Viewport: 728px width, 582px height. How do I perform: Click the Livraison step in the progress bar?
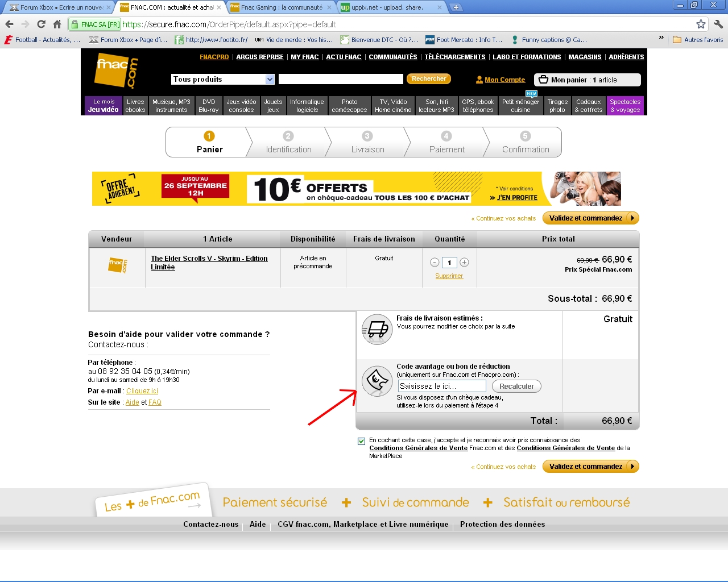point(367,142)
